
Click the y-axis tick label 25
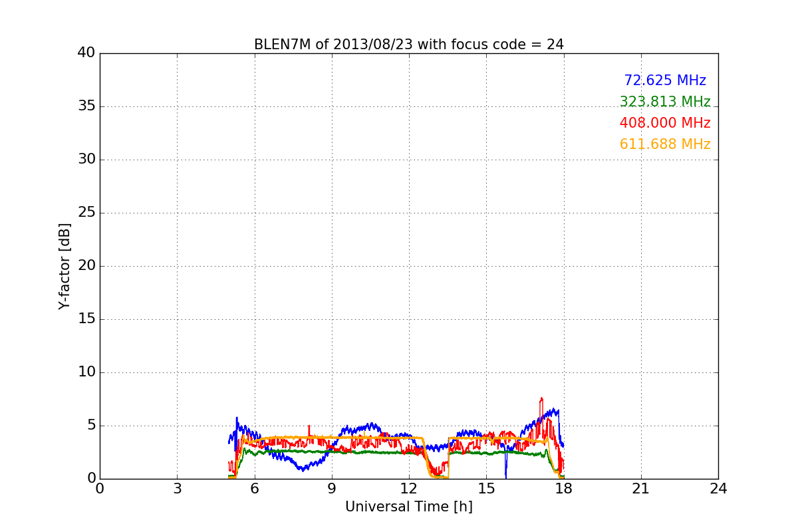pos(86,213)
